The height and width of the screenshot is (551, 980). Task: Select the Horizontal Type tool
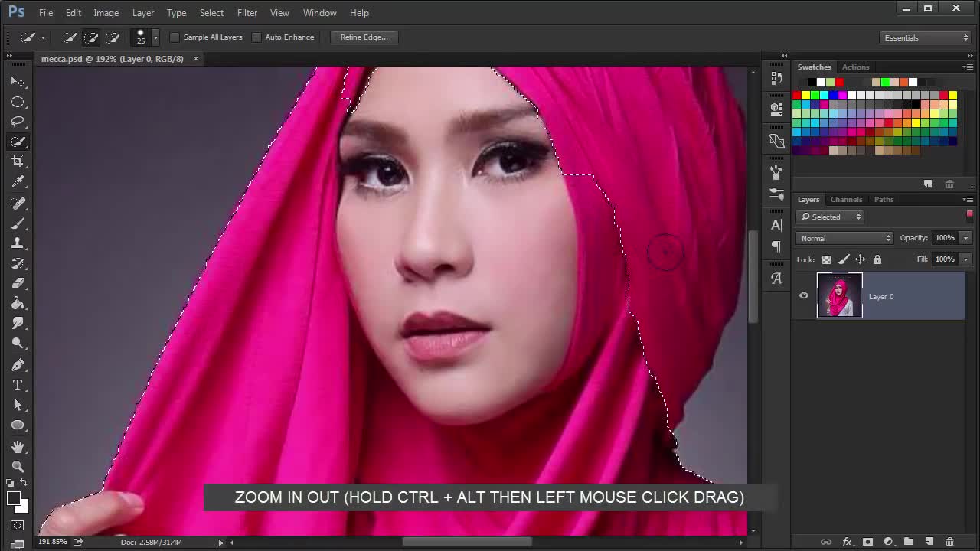tap(18, 385)
